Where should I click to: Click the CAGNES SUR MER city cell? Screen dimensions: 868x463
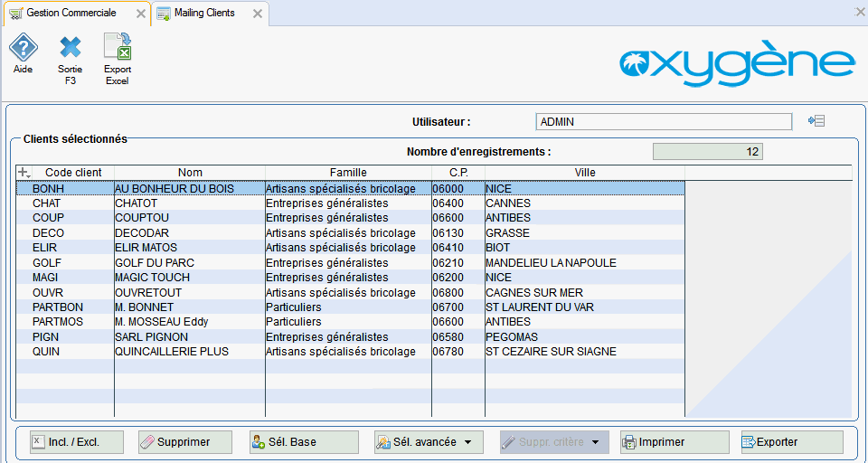tap(585, 292)
